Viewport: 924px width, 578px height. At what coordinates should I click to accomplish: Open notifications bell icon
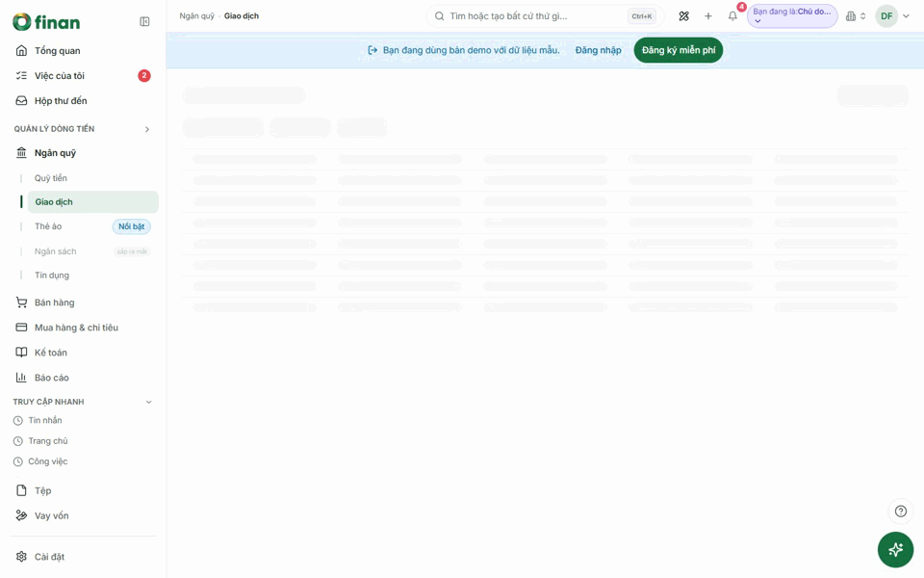point(732,16)
